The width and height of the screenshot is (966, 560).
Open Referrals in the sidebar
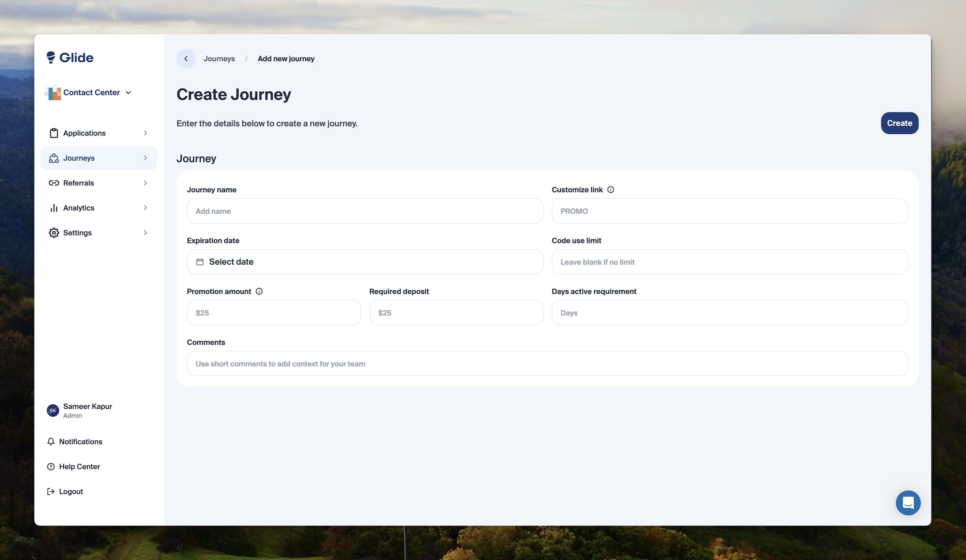coord(79,183)
